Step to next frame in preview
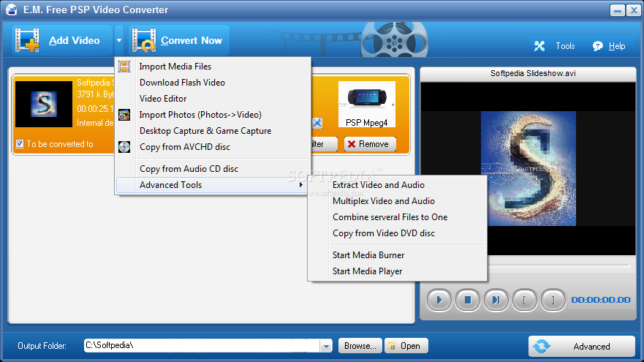The image size is (644, 362). (496, 300)
